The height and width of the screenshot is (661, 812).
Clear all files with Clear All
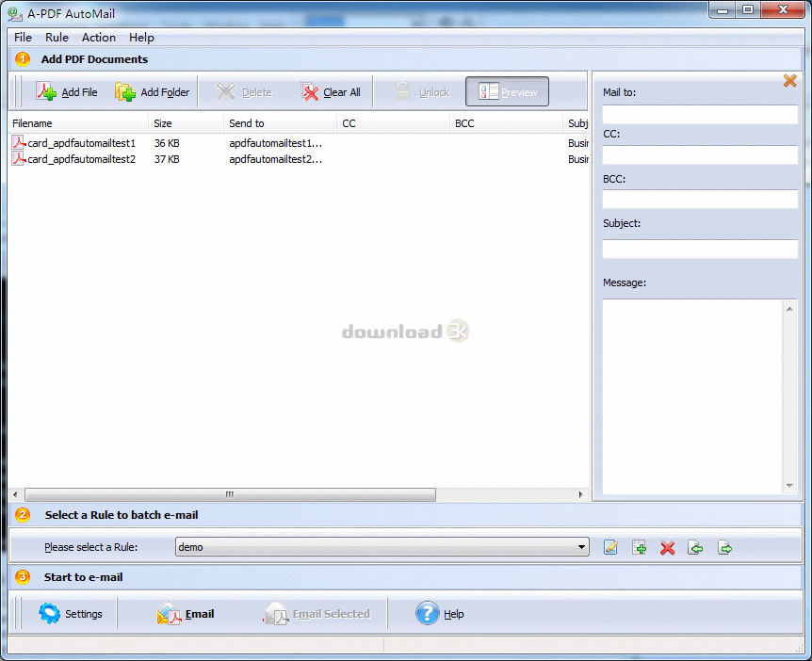click(x=331, y=92)
